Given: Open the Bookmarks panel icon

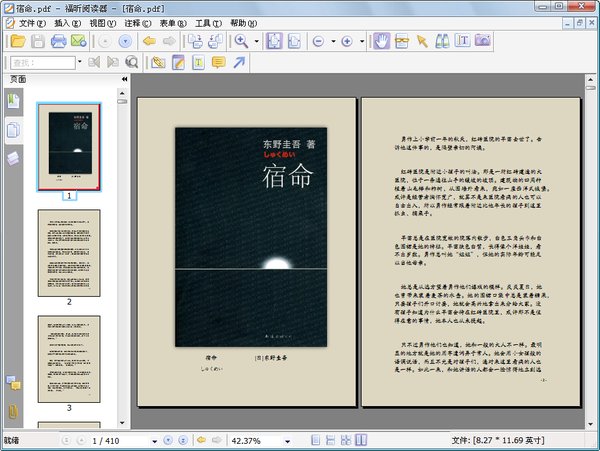Looking at the screenshot, I should pos(13,101).
